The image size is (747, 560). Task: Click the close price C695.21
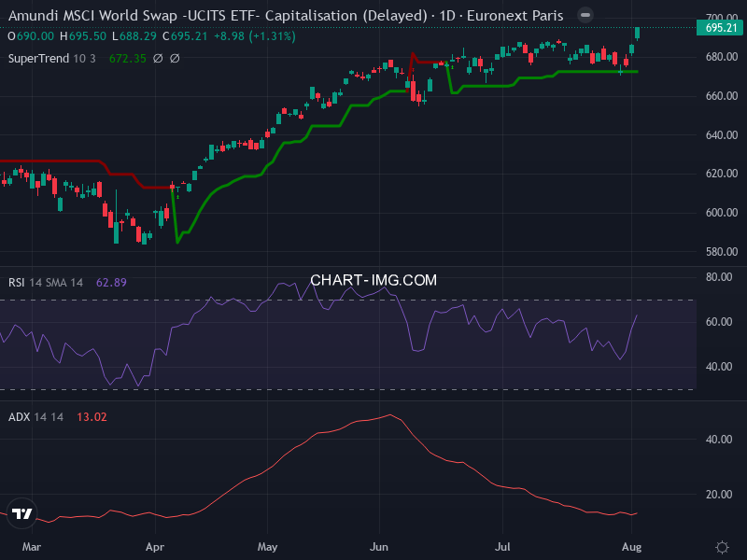coord(185,36)
